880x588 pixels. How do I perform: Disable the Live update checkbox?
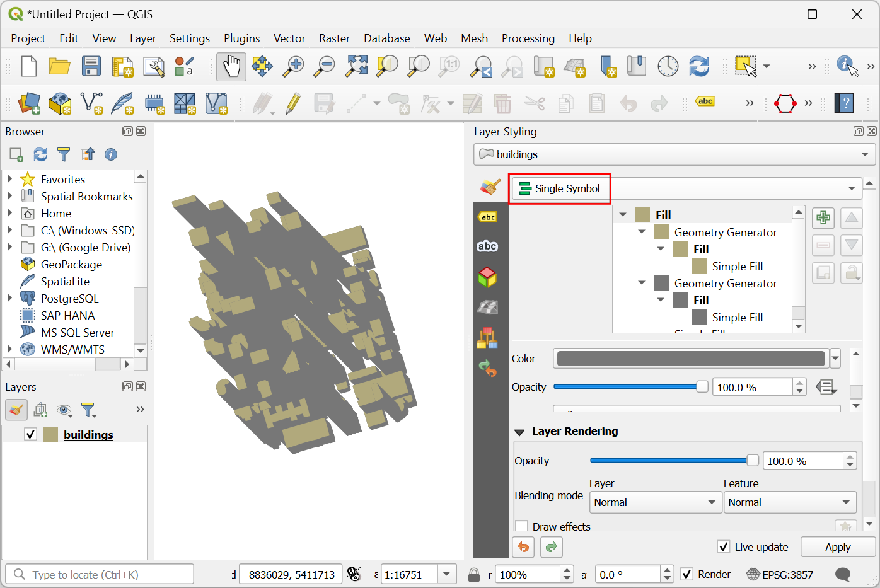coord(724,547)
